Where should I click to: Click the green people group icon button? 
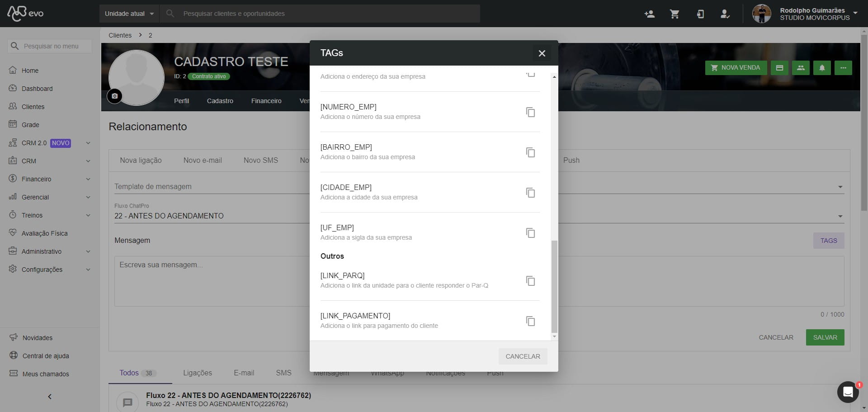801,68
